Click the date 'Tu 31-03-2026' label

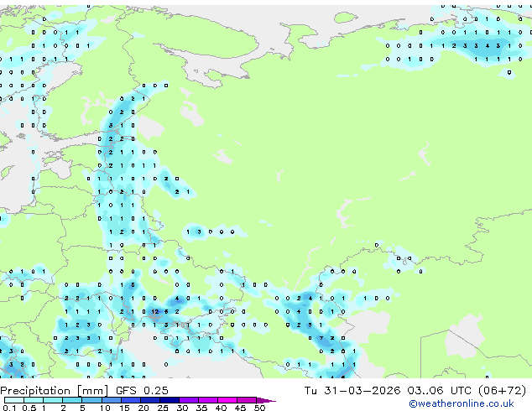(352, 391)
